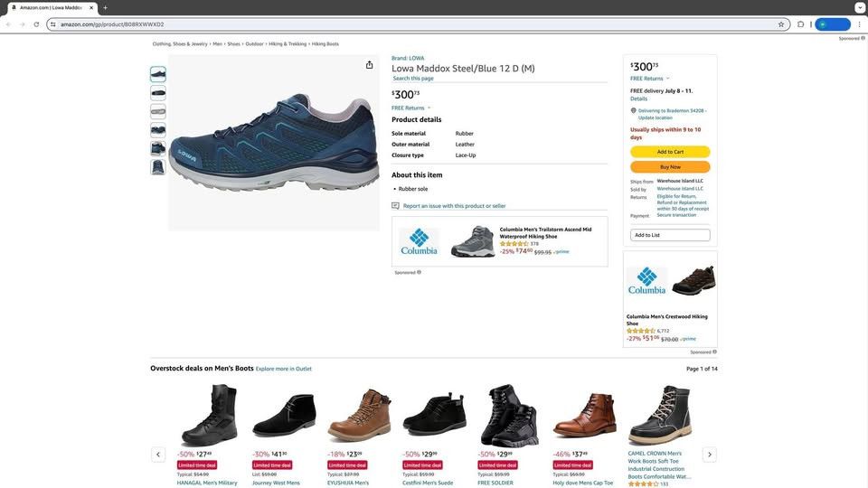Screen dimensions: 868x488
Task: Select the sixth shoe thumbnail image
Action: coord(157,167)
